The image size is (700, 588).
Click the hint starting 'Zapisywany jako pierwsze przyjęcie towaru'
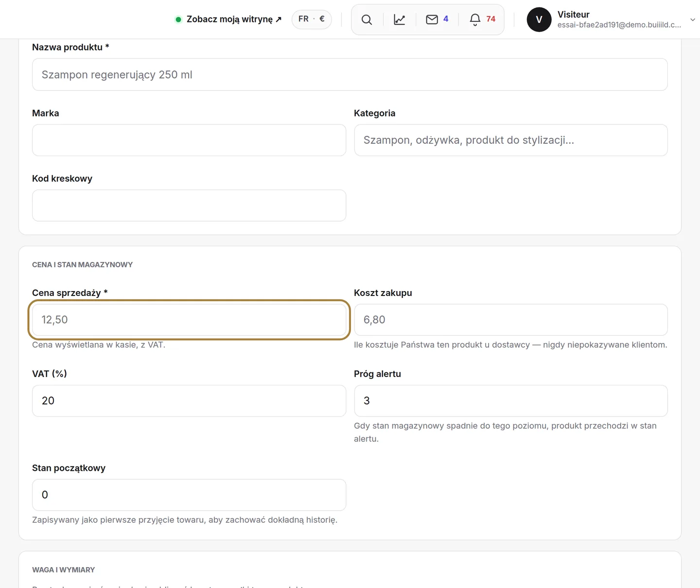(185, 519)
